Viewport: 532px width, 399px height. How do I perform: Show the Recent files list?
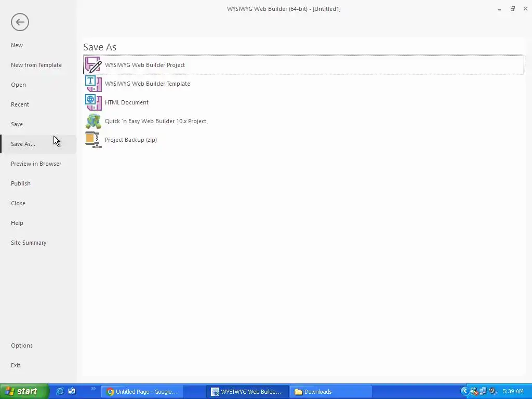coord(20,104)
